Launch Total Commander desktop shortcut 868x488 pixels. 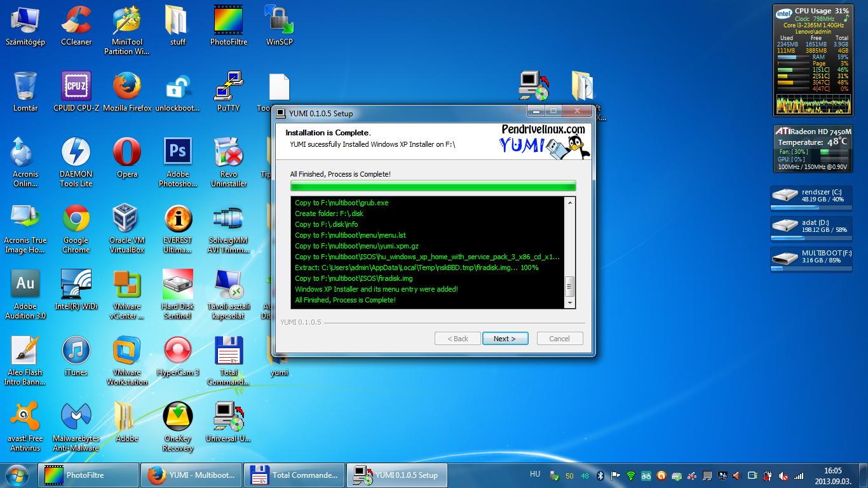point(229,359)
